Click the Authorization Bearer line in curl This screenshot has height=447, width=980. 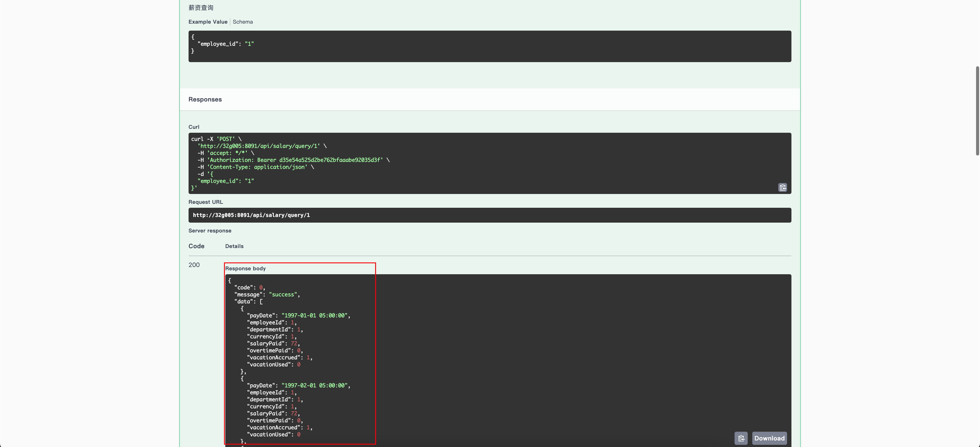coord(295,160)
